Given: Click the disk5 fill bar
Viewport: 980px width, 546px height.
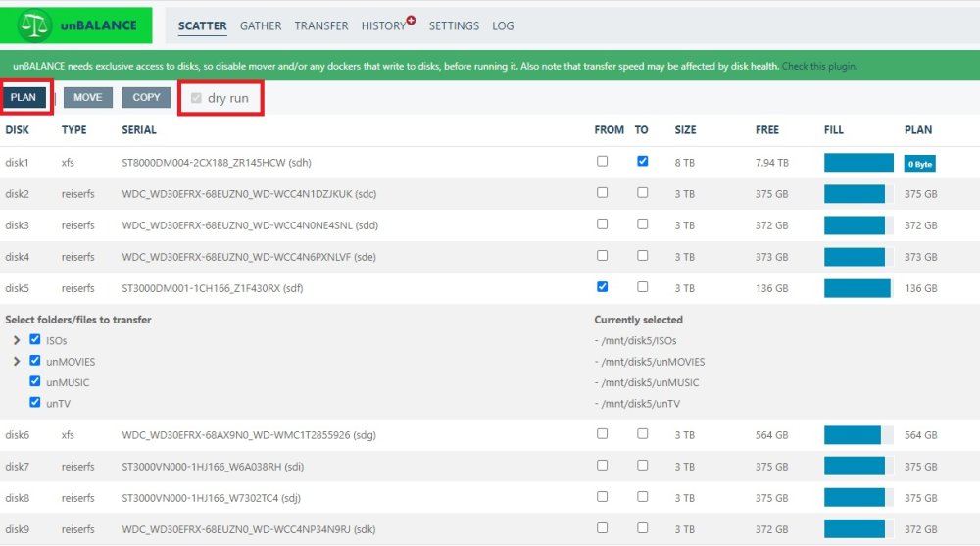Looking at the screenshot, I should 858,288.
